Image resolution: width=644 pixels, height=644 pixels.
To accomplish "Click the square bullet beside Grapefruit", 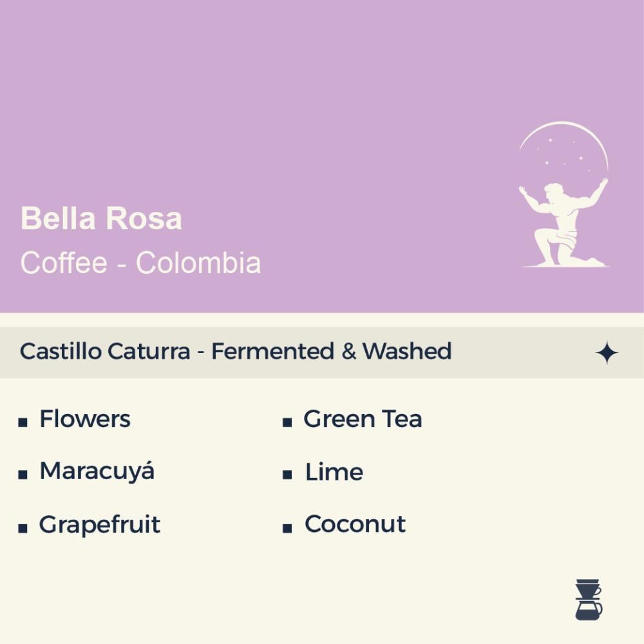I will click(23, 528).
